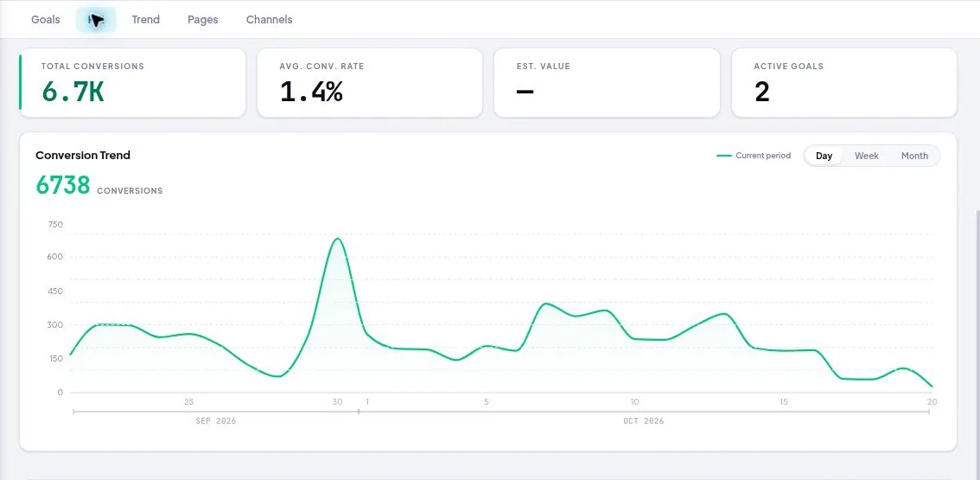Click the 15 date tick label

click(784, 402)
